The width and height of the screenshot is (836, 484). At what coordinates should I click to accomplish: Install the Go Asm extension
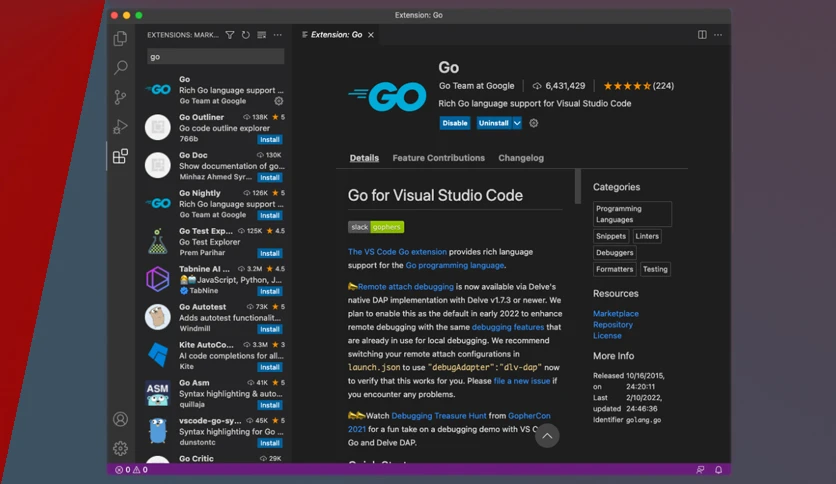tap(270, 405)
